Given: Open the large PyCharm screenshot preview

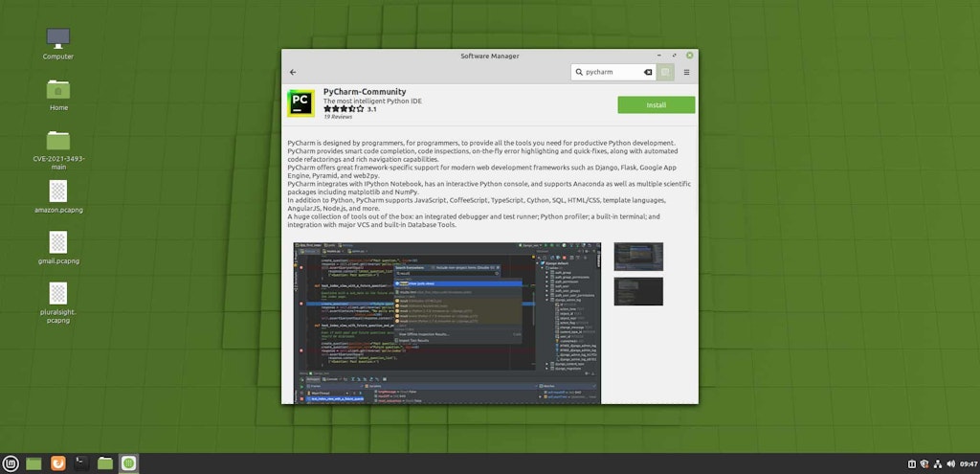Looking at the screenshot, I should [x=447, y=323].
